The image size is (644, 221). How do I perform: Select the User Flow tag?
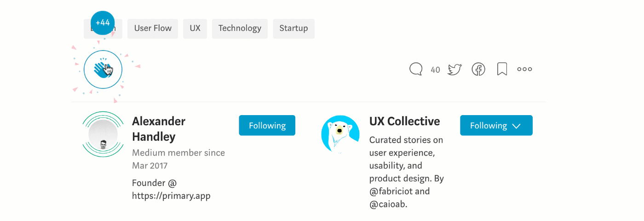pyautogui.click(x=153, y=29)
